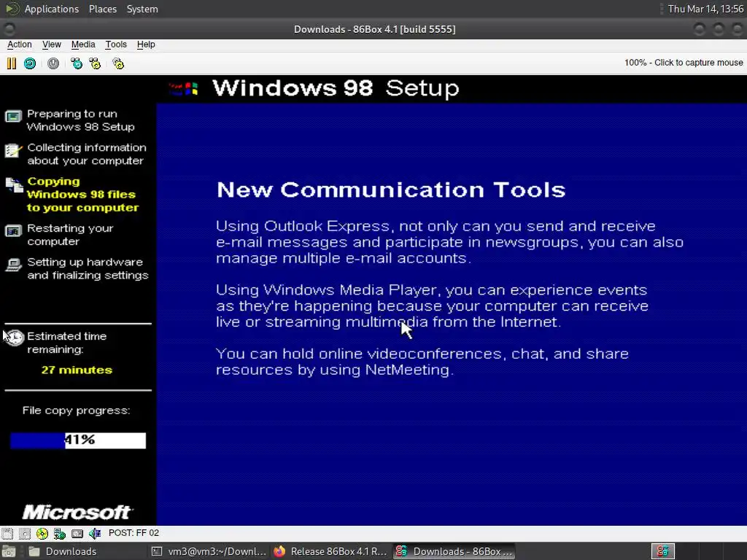Click the '27 minutes' remaining time text
Image resolution: width=747 pixels, height=560 pixels.
pos(77,370)
